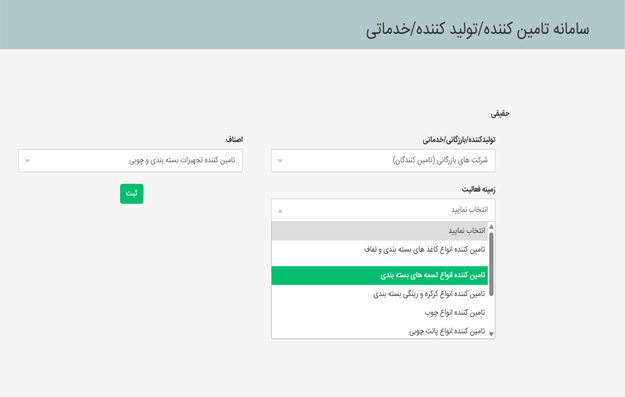Click the زمینه فعالیت field label
The image size is (625, 397).
[x=478, y=189]
